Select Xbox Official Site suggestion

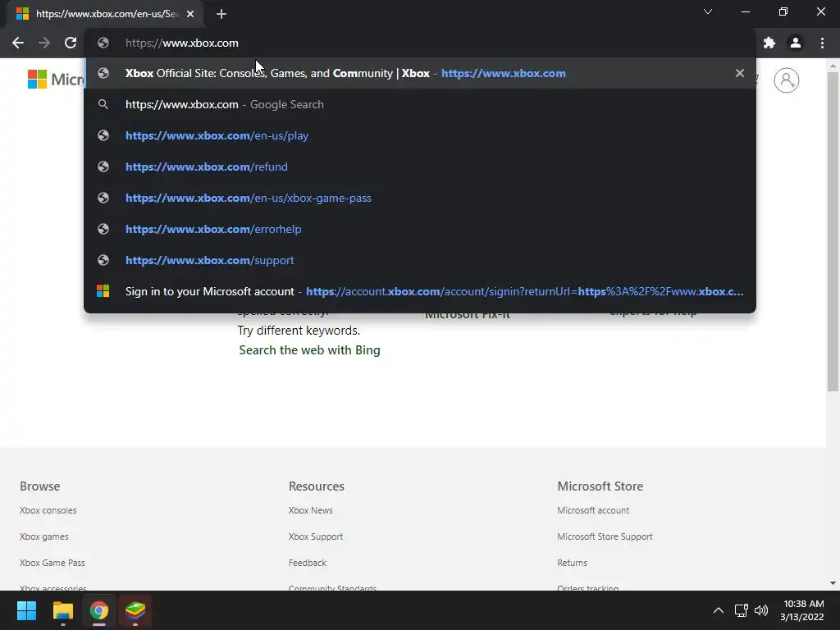pyautogui.click(x=420, y=73)
